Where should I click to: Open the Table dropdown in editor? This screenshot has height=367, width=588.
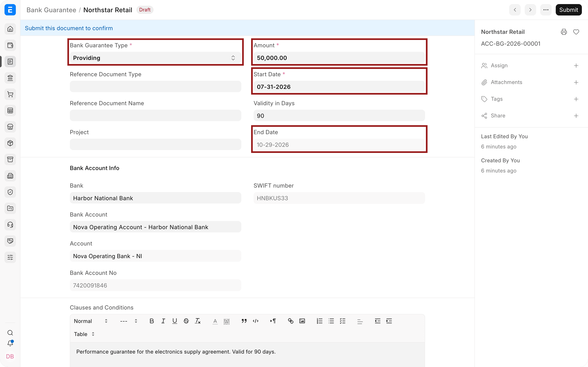coord(84,334)
